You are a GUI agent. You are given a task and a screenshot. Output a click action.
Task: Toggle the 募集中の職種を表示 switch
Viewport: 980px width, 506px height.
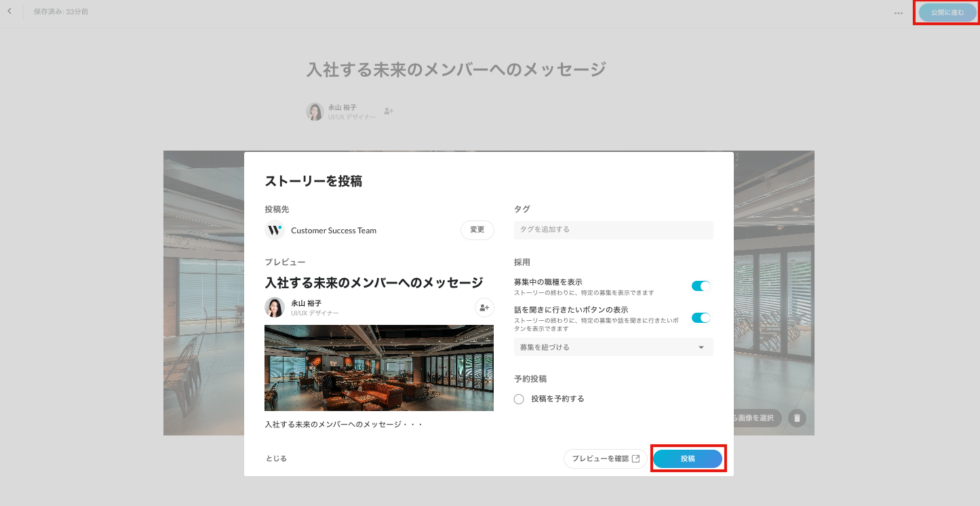click(x=701, y=286)
